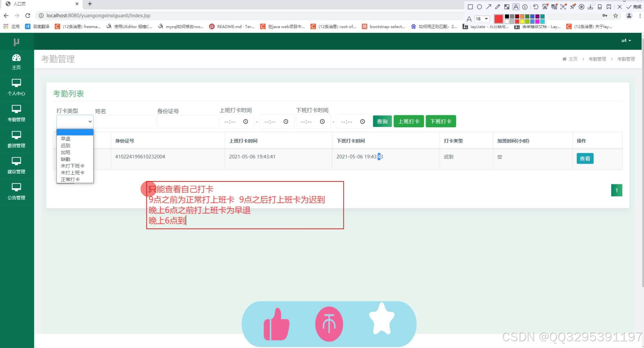Go back in the browser
This screenshot has height=348, width=644.
tap(6, 15)
